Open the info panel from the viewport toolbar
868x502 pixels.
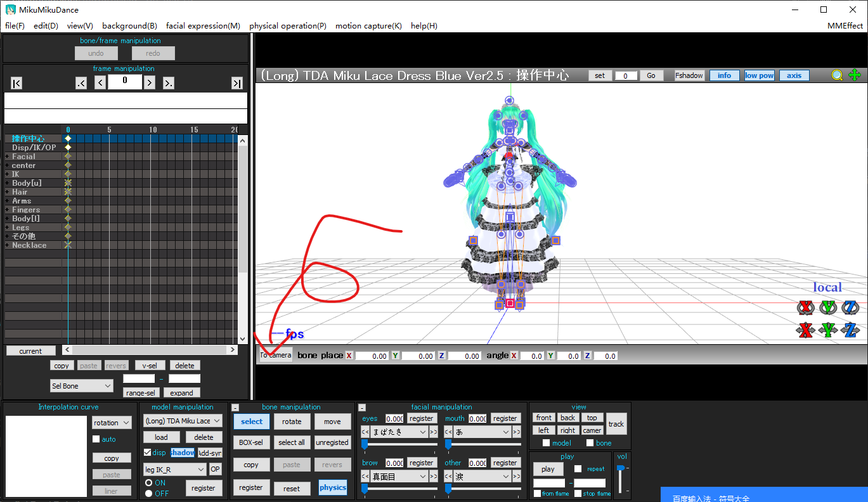click(x=724, y=75)
